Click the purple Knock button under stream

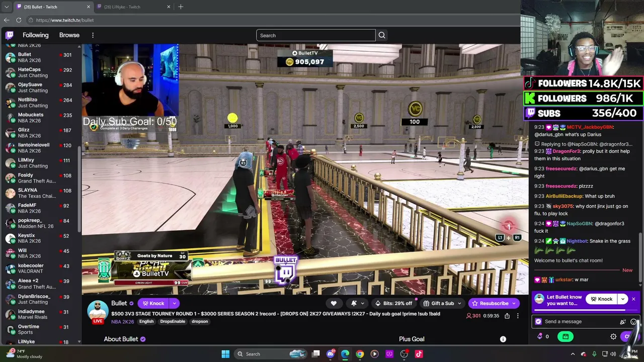tap(153, 303)
